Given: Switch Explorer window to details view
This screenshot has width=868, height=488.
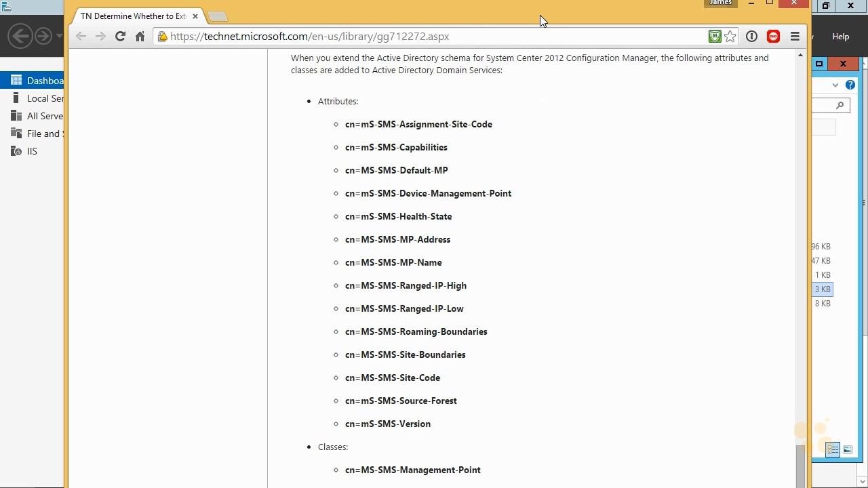Looking at the screenshot, I should 833,449.
